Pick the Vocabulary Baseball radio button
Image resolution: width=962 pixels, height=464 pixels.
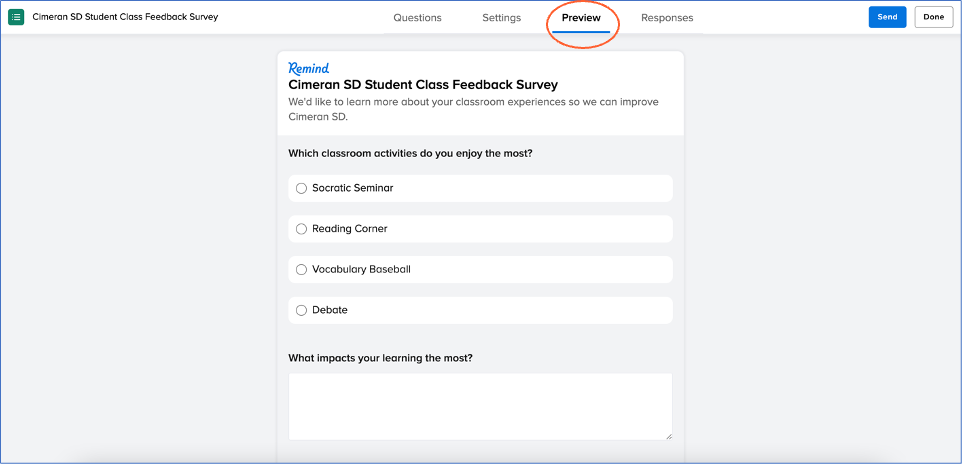pos(302,270)
